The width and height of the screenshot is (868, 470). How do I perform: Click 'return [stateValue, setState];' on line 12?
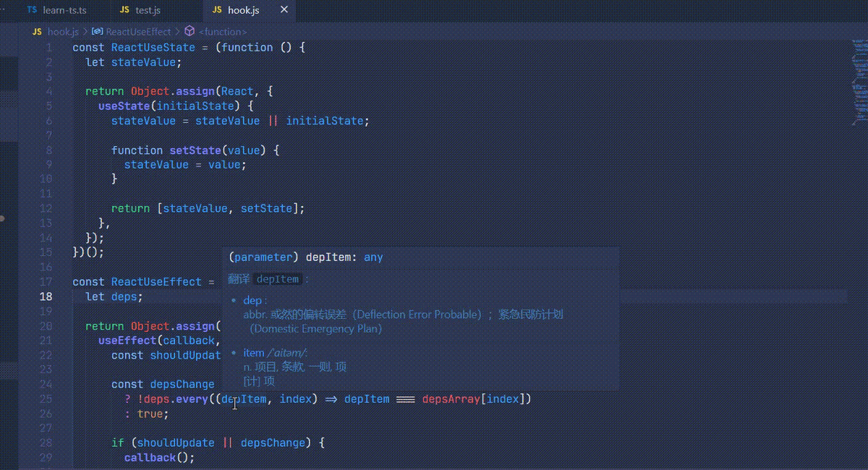(x=208, y=209)
